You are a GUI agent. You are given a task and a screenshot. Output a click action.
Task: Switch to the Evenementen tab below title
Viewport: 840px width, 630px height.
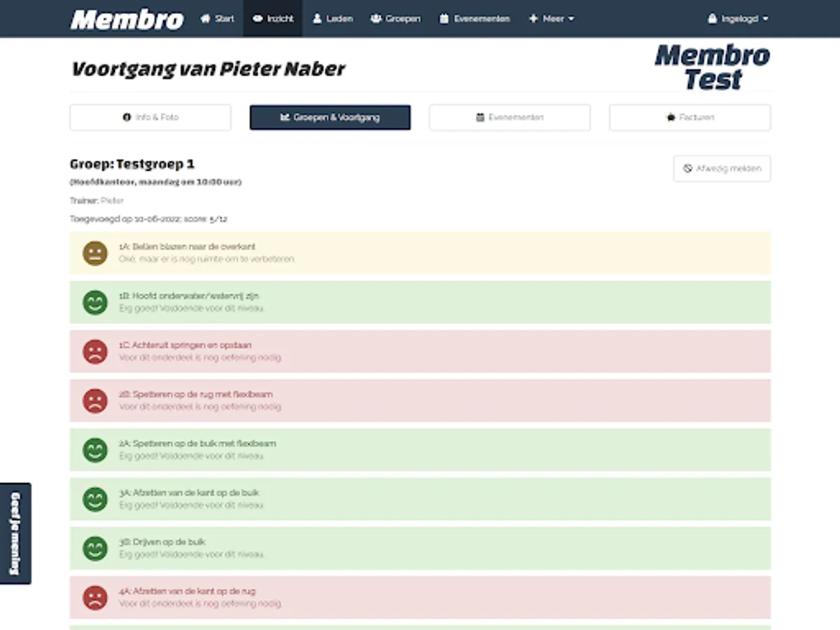510,118
